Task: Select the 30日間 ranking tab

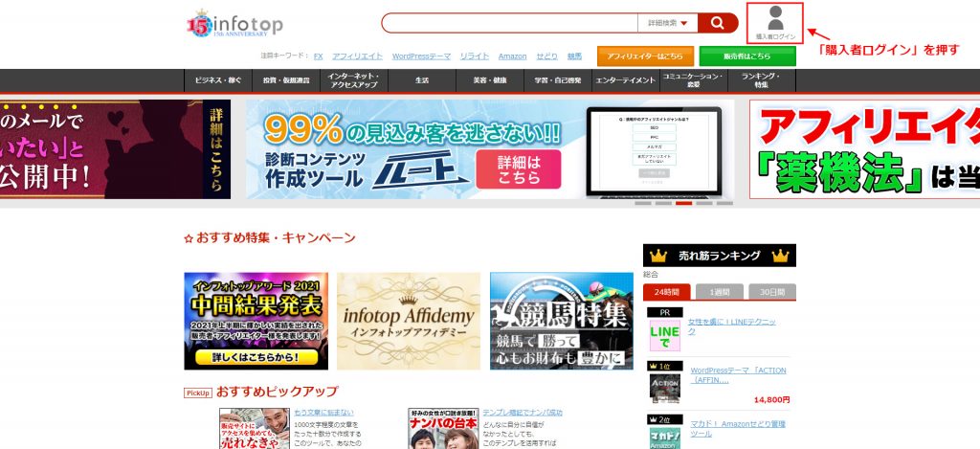Action: click(x=772, y=292)
